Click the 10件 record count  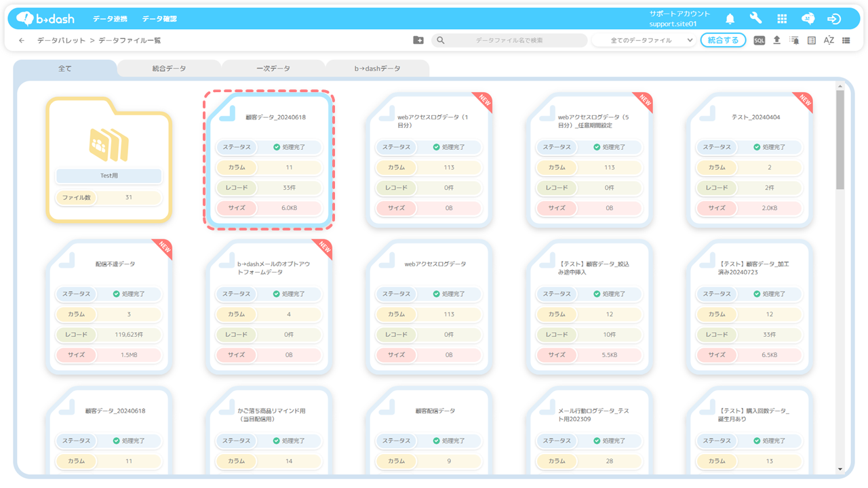pos(609,335)
